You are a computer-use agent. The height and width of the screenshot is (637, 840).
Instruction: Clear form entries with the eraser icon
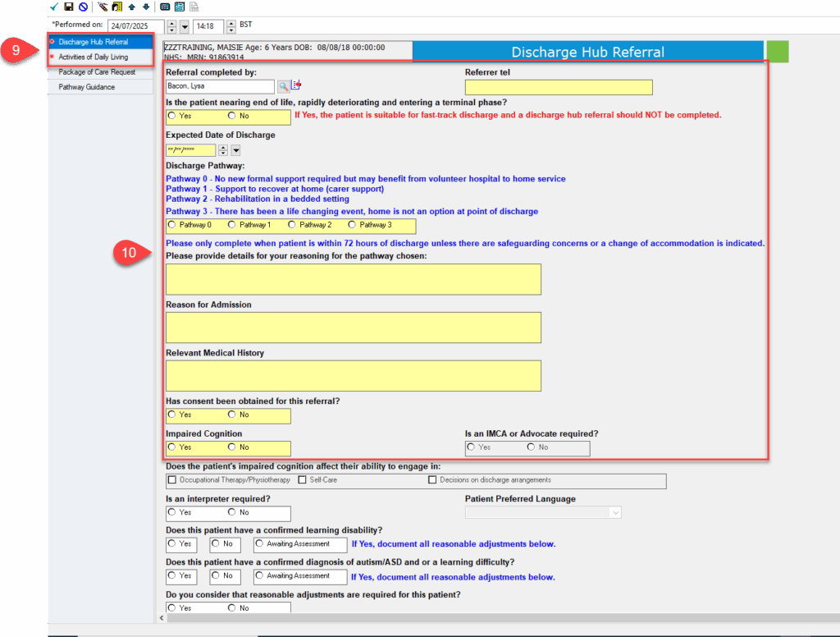103,7
